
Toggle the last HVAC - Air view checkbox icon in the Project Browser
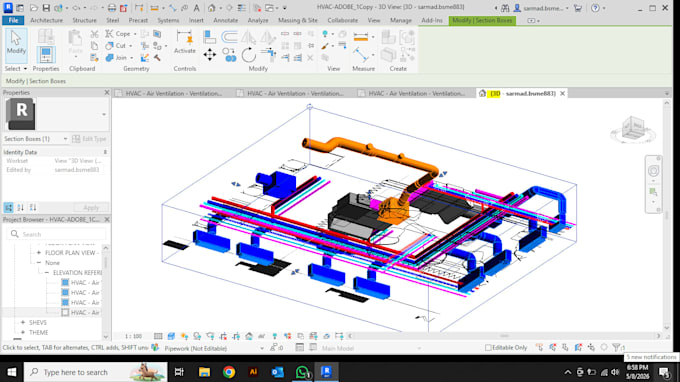tap(65, 312)
